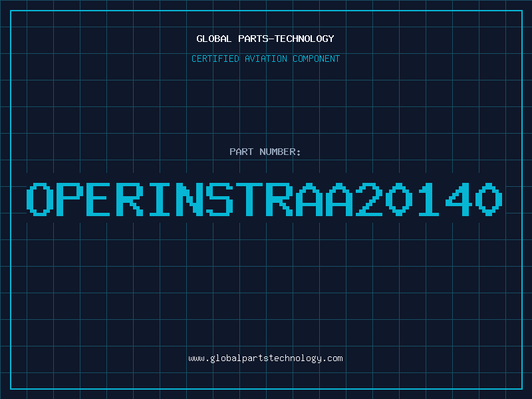Click the GLOBAL PARTS-TECHNOLOGY heading
Image resolution: width=532 pixels, height=399 pixels.
(265, 39)
